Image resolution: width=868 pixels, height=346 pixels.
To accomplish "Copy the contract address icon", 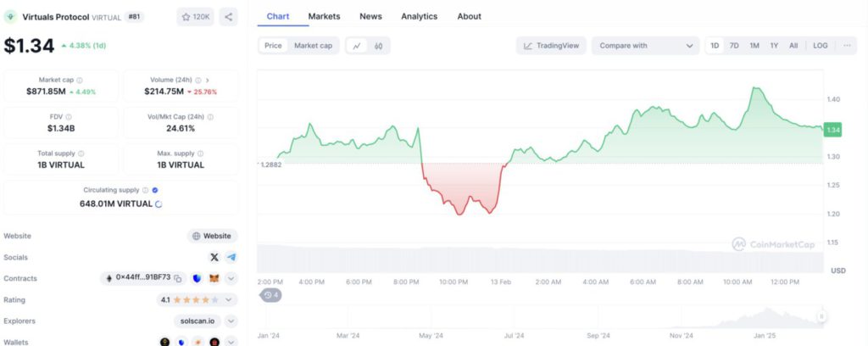I will tap(178, 278).
